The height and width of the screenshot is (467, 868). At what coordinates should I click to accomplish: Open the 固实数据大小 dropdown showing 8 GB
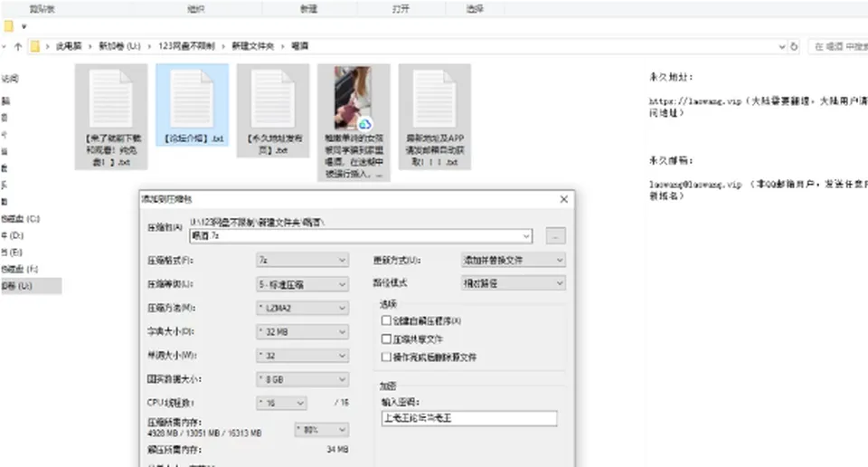point(302,379)
